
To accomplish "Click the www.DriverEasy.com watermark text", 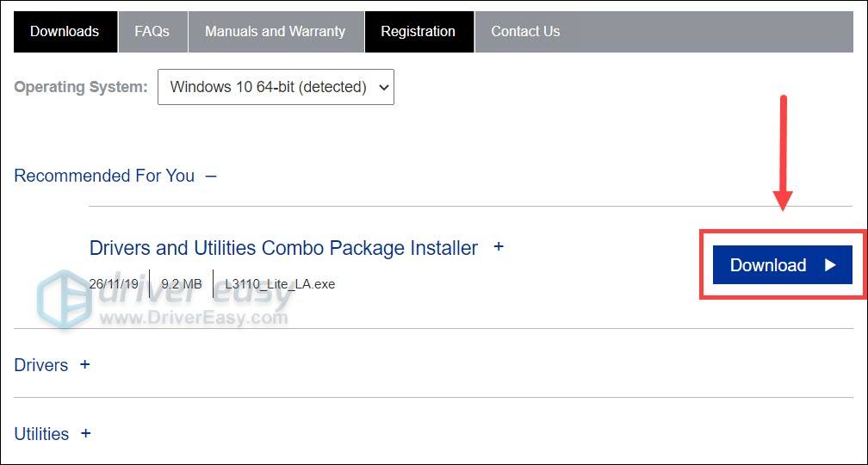I will coord(194,319).
